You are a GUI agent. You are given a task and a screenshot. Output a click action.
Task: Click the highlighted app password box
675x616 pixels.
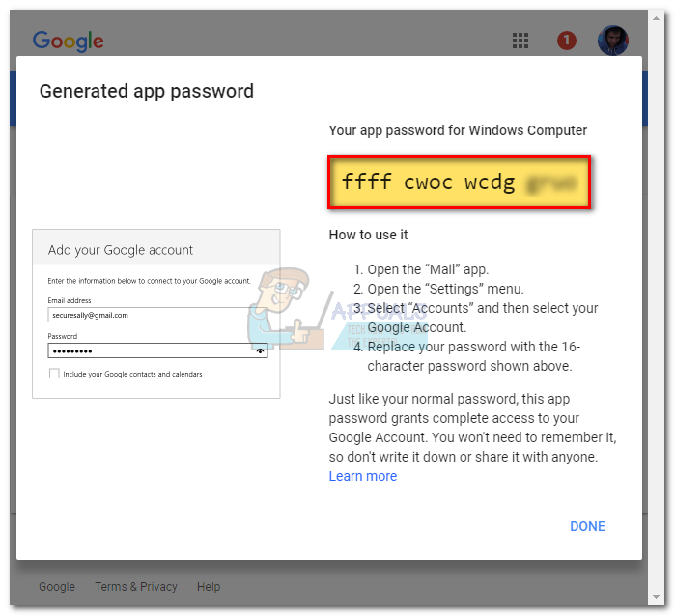click(459, 182)
